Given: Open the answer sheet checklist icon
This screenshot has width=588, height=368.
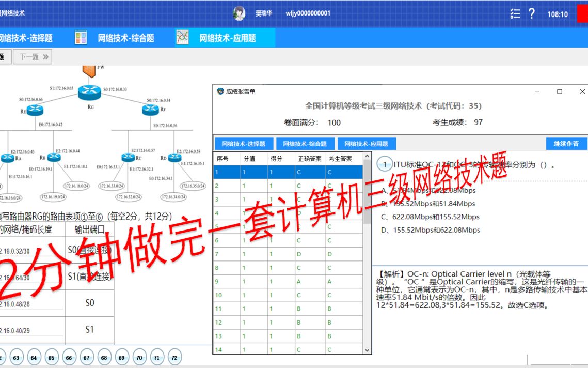Looking at the screenshot, I should point(515,14).
